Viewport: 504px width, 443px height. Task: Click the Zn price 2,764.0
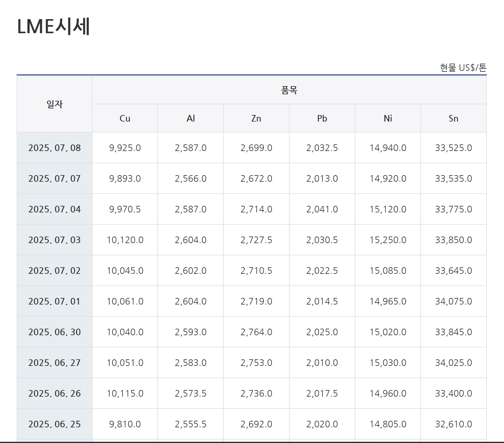(x=256, y=332)
